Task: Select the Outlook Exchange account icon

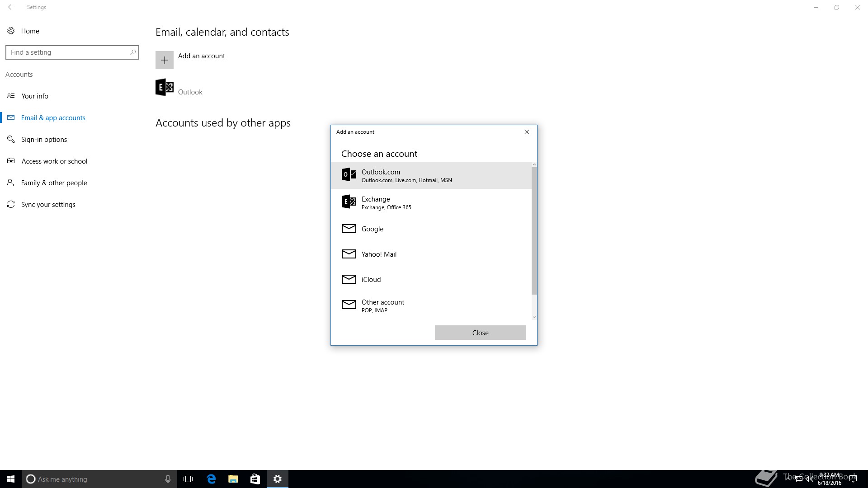Action: pos(164,88)
